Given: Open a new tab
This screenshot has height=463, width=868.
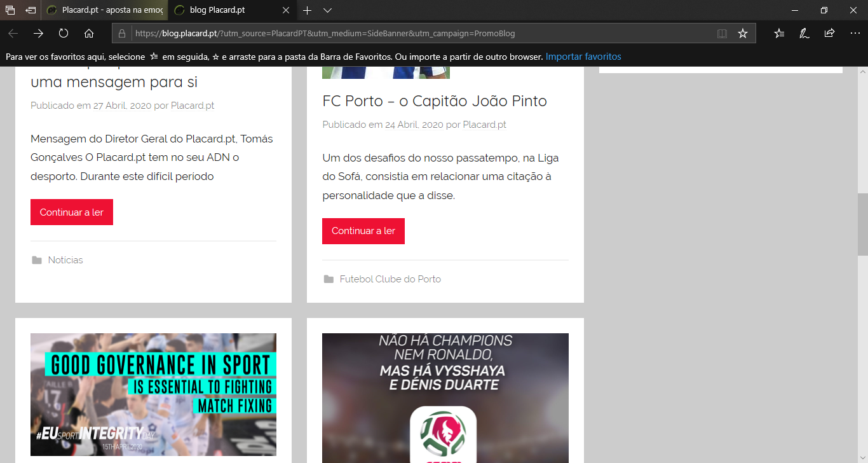Looking at the screenshot, I should coord(307,10).
